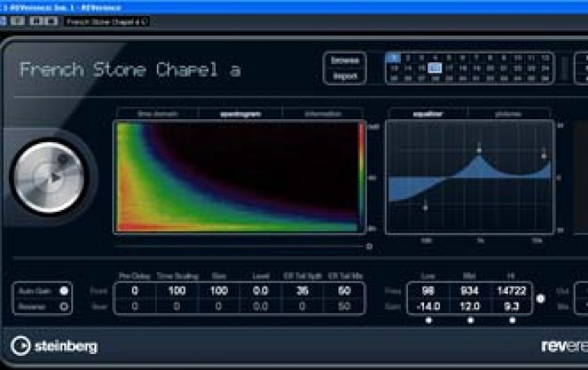Select the equalizer tab
This screenshot has width=588, height=370.
tap(427, 113)
